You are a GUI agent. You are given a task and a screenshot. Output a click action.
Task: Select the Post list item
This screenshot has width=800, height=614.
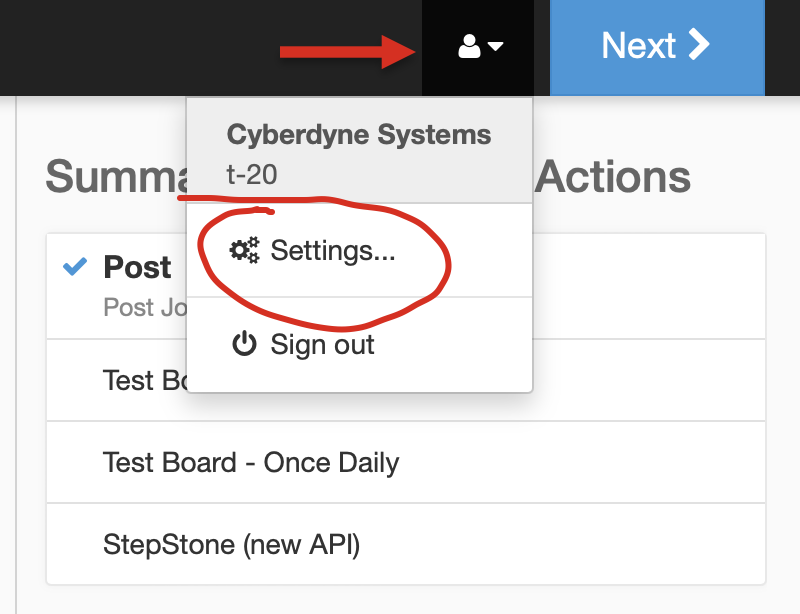click(137, 268)
